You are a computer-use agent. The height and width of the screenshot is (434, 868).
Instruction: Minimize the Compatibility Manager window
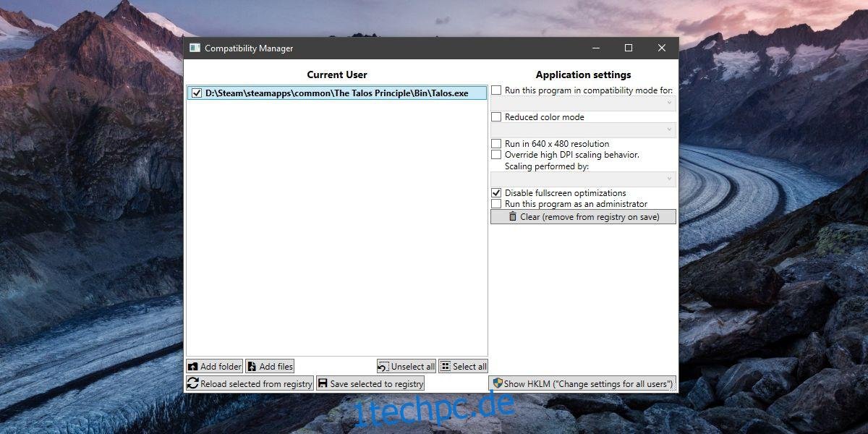click(x=595, y=48)
